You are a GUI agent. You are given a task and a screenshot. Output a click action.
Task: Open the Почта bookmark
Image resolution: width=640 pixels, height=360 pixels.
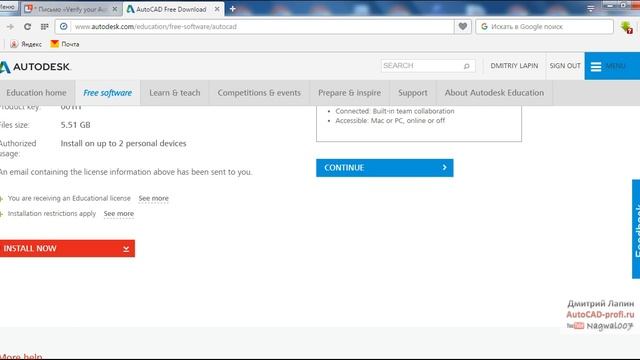tap(65, 44)
